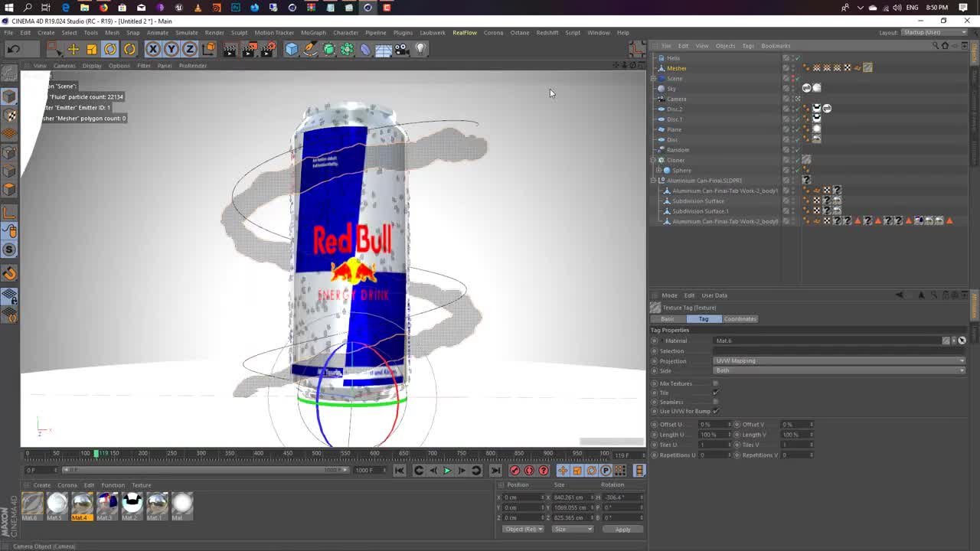Go to end of animation

[495, 471]
